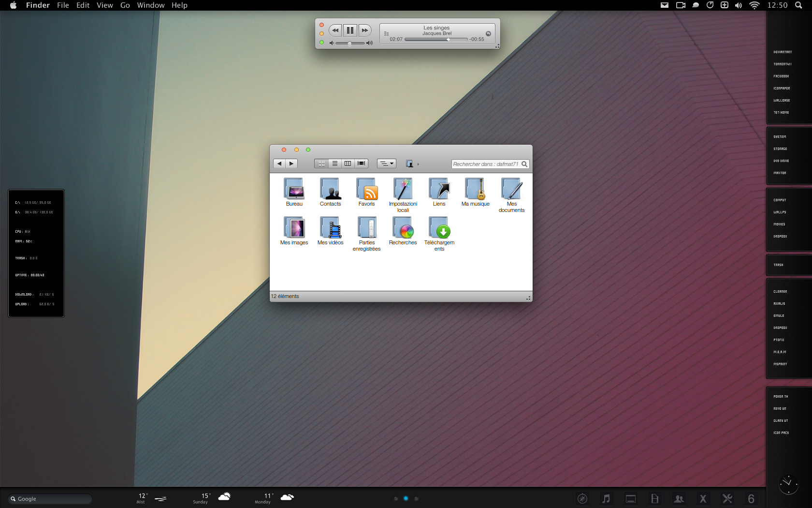Viewport: 812px width, 508px height.
Task: Click the music note icon in the dock
Action: 606,499
